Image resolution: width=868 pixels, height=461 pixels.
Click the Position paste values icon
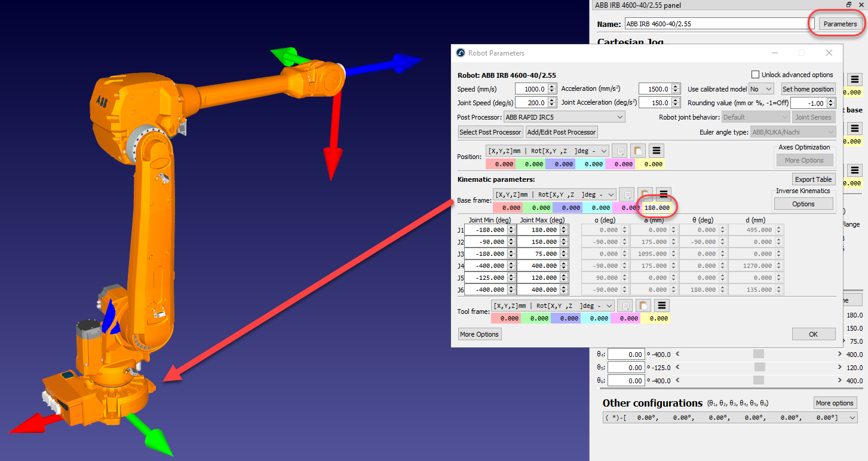(x=637, y=151)
